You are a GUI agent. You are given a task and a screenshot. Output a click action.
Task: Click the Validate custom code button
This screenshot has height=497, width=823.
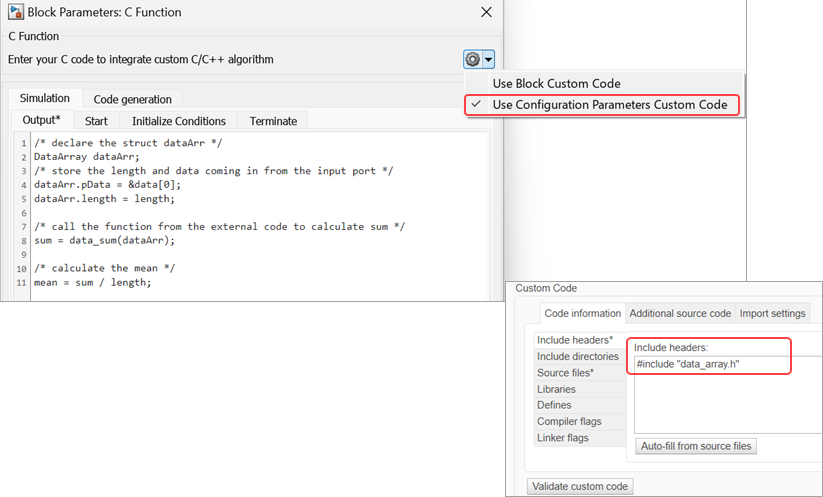click(x=580, y=486)
